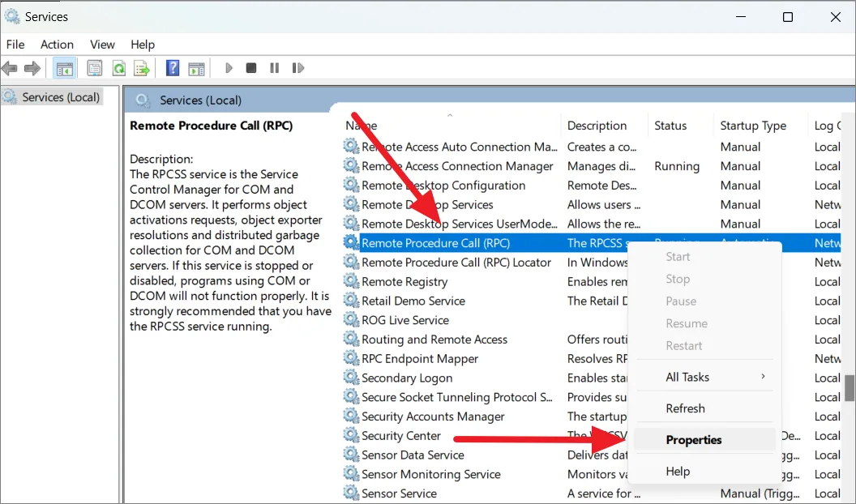
Task: Click the Restart Service toolbar icon
Action: pyautogui.click(x=298, y=69)
